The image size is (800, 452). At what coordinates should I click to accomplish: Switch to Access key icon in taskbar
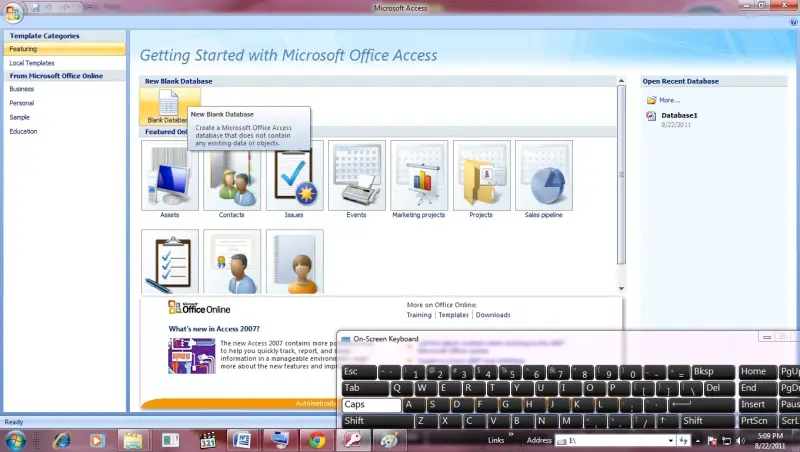coord(353,440)
